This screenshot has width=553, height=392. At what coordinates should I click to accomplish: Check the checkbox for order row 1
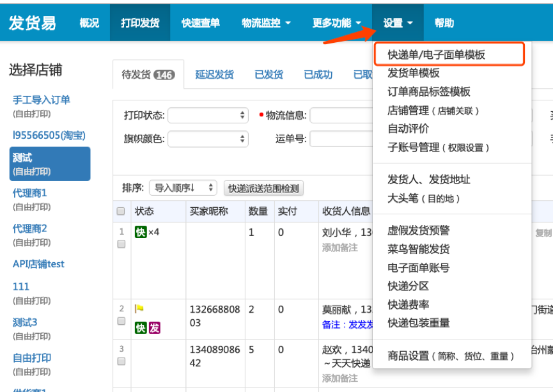click(x=121, y=244)
